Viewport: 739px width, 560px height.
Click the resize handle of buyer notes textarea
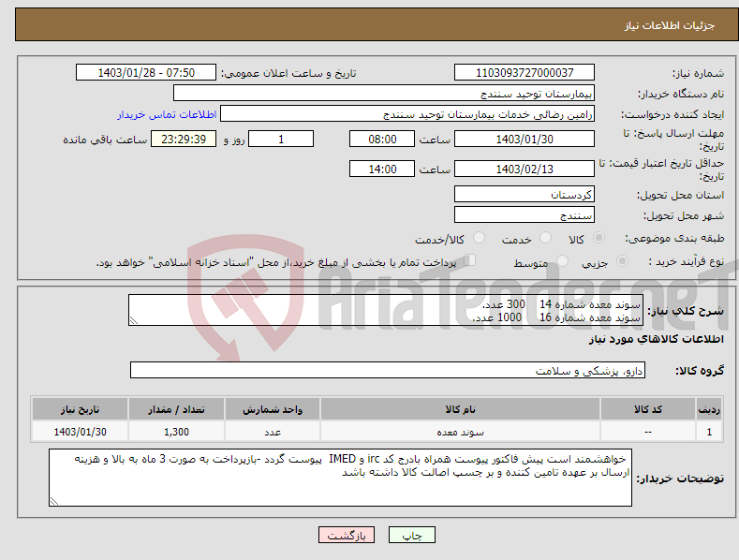54,501
